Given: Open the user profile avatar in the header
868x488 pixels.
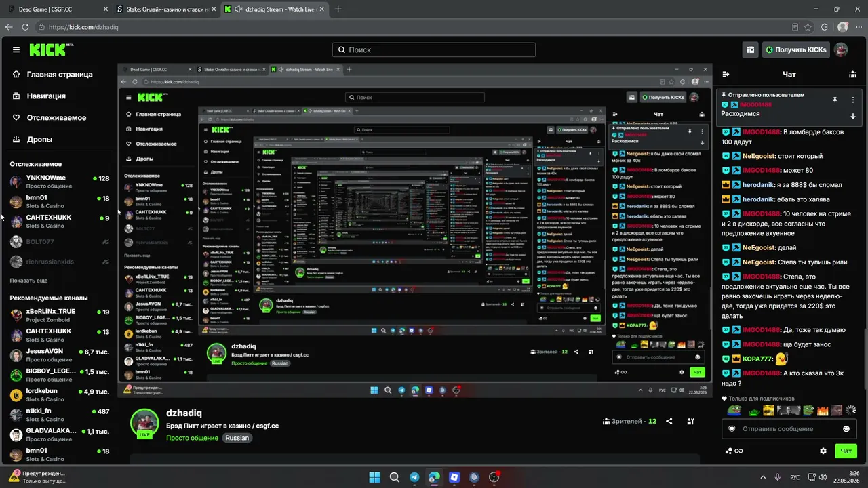Looking at the screenshot, I should point(841,49).
